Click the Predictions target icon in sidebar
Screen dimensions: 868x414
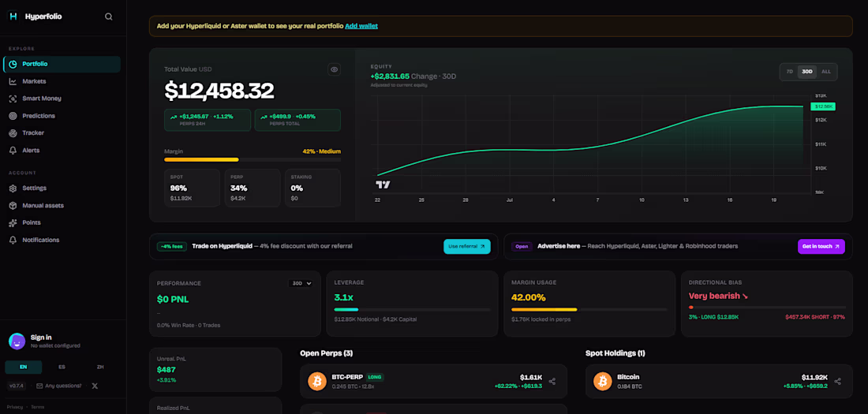click(x=13, y=116)
